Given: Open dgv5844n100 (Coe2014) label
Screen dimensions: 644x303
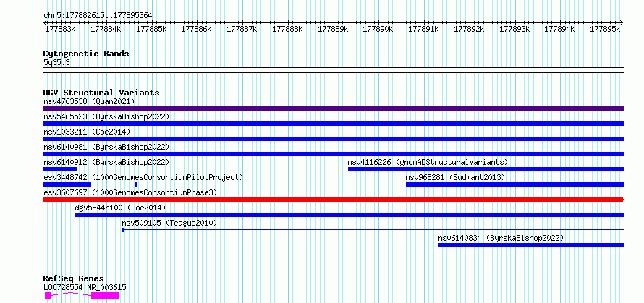Looking at the screenshot, I should click(120, 208).
